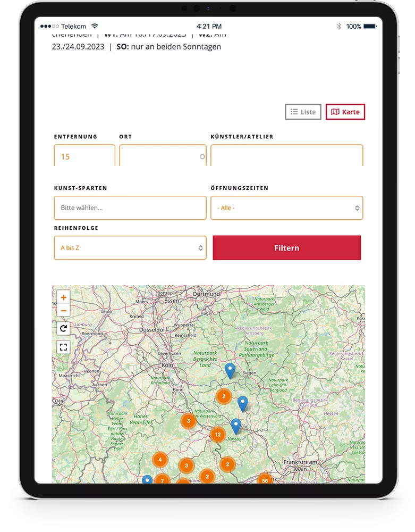Open Kunst-Sparten Bitte wählen selector

tap(130, 208)
